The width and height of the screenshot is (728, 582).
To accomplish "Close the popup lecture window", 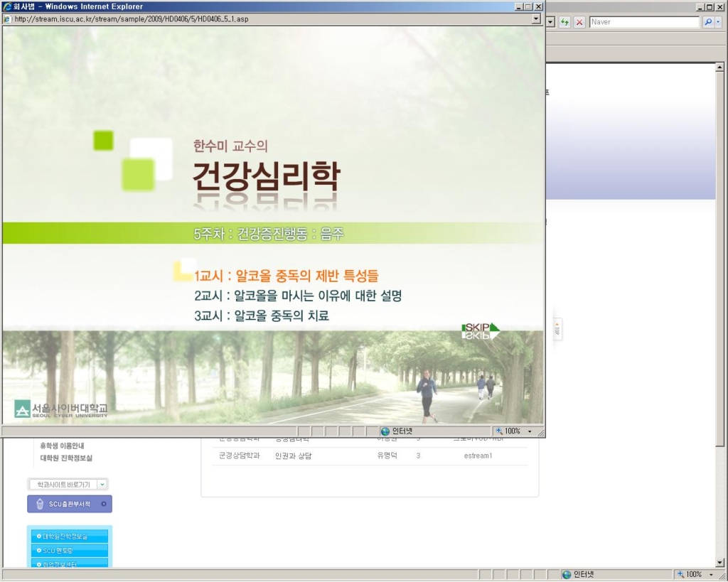I will click(x=539, y=6).
